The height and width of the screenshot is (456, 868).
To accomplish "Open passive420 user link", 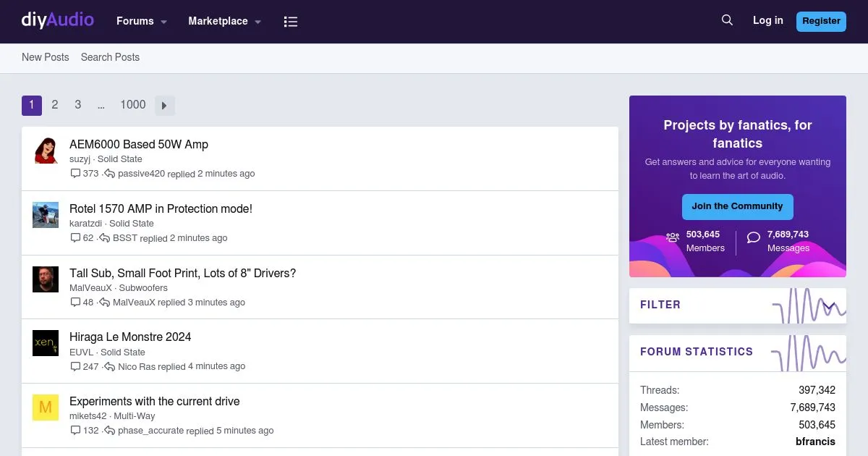I will point(141,174).
